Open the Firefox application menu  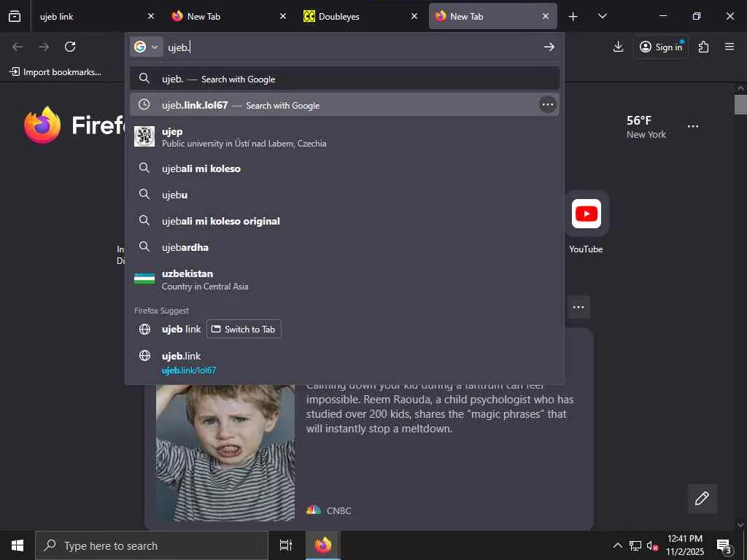[x=729, y=47]
